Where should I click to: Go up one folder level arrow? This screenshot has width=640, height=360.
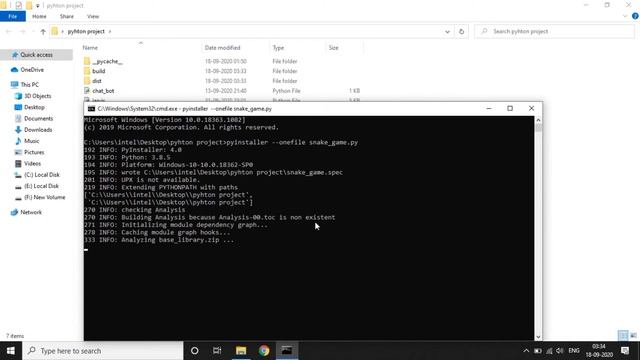tap(43, 31)
